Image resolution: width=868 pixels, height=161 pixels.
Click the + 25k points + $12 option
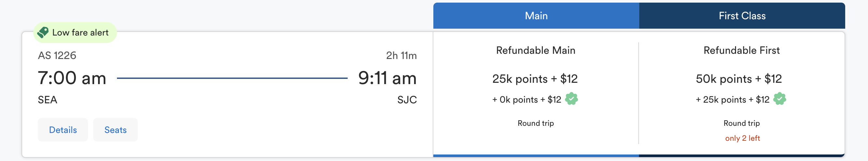[x=732, y=100]
